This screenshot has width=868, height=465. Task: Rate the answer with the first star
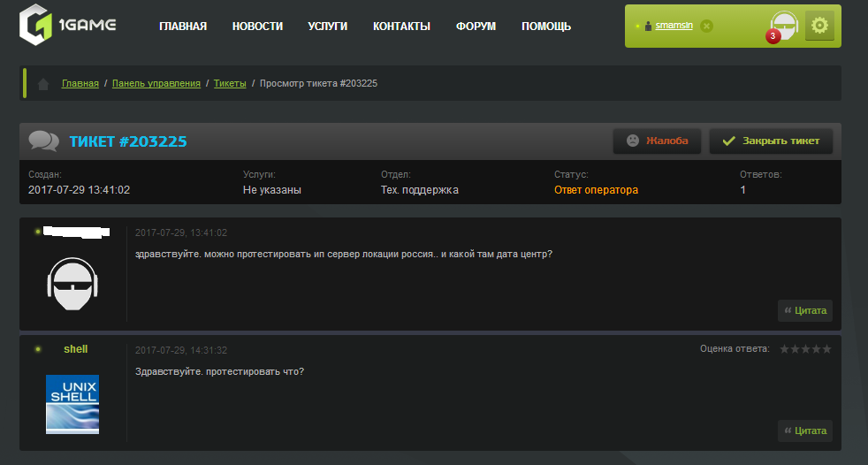pos(784,348)
